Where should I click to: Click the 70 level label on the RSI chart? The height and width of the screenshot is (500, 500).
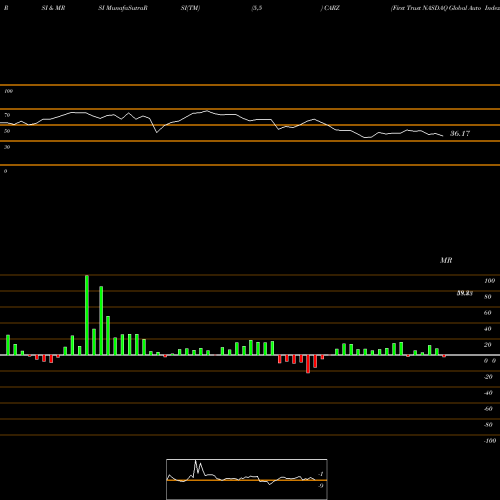[x=7, y=115]
